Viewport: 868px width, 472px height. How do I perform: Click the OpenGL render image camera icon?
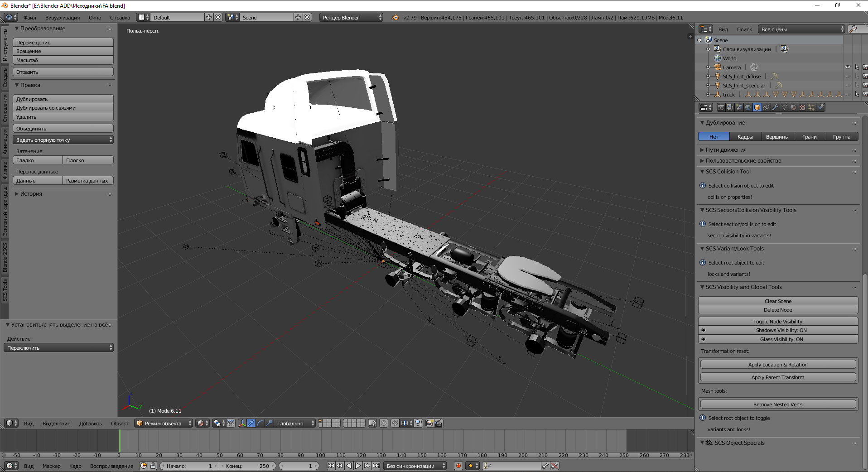pyautogui.click(x=429, y=423)
